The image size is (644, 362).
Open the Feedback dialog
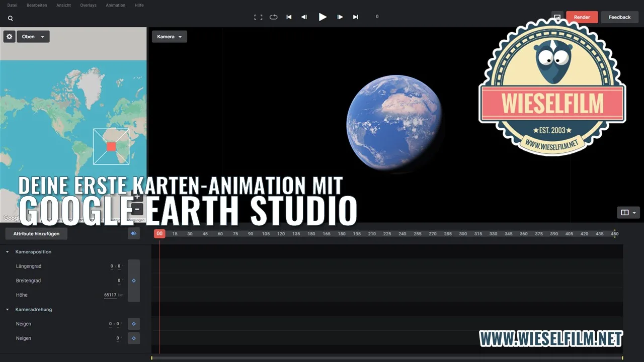point(619,17)
